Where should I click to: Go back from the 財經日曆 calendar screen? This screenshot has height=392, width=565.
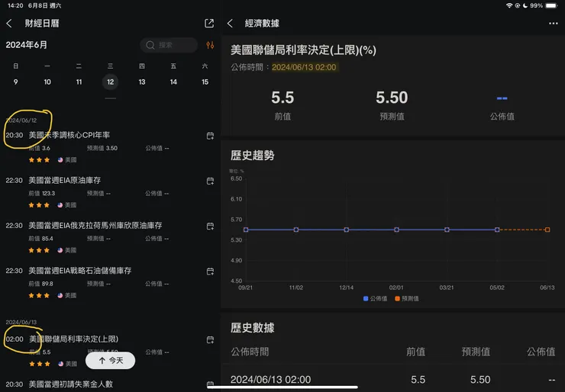(9, 24)
